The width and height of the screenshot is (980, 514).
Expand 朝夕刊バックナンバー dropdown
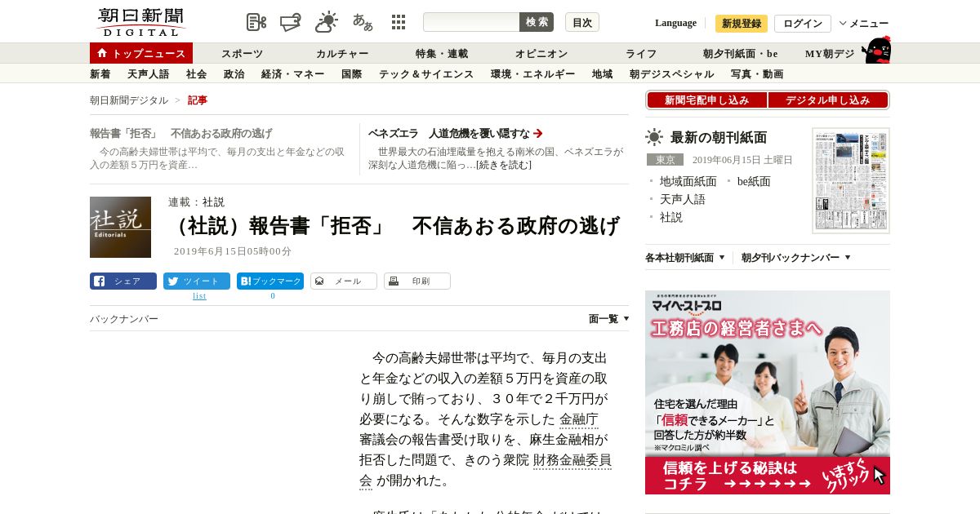(796, 258)
